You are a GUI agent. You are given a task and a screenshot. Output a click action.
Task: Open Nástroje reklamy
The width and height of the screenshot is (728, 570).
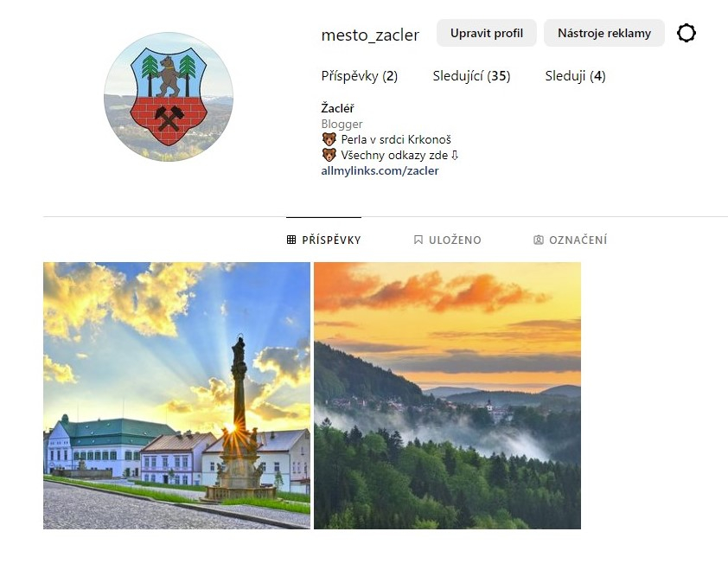coord(604,33)
